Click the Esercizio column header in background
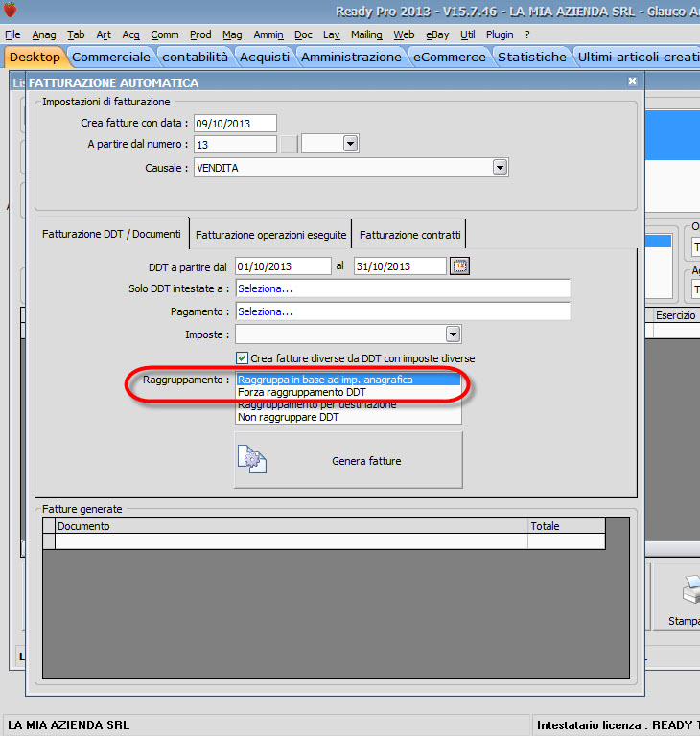This screenshot has width=700, height=736. pos(676,315)
